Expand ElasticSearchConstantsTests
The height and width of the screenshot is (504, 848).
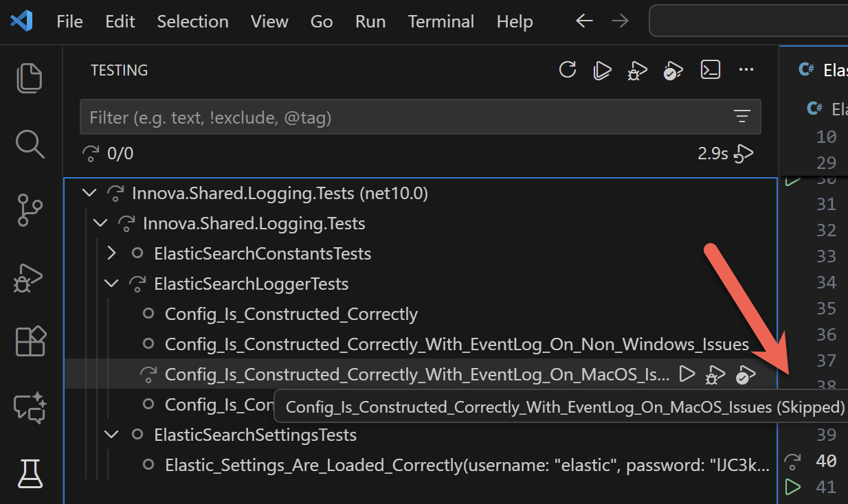click(x=111, y=253)
